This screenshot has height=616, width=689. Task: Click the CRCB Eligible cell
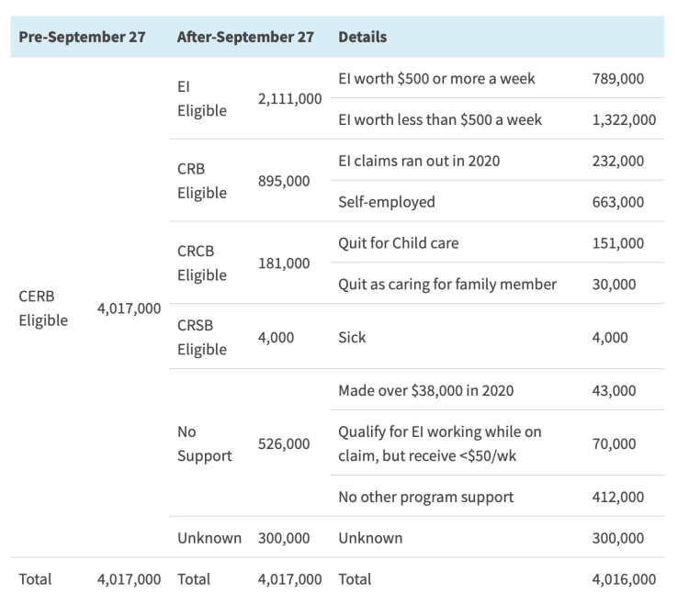click(x=201, y=263)
